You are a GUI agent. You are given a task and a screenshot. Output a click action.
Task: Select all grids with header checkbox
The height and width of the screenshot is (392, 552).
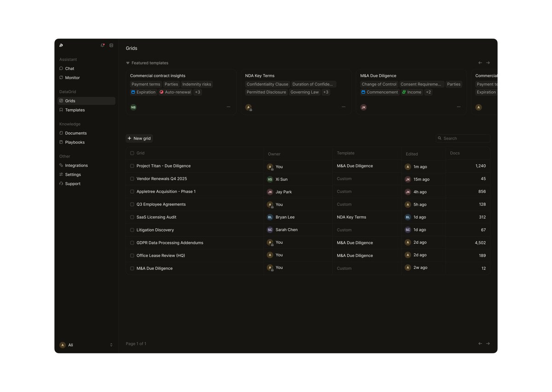click(132, 153)
